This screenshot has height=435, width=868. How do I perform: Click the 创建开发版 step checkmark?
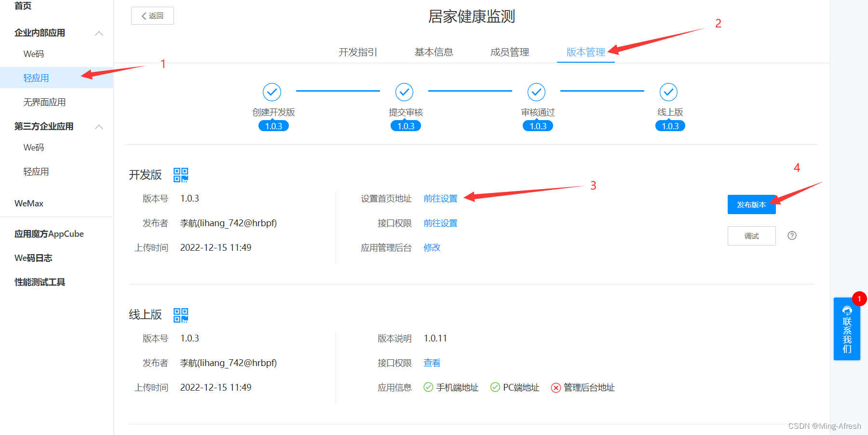pyautogui.click(x=272, y=92)
